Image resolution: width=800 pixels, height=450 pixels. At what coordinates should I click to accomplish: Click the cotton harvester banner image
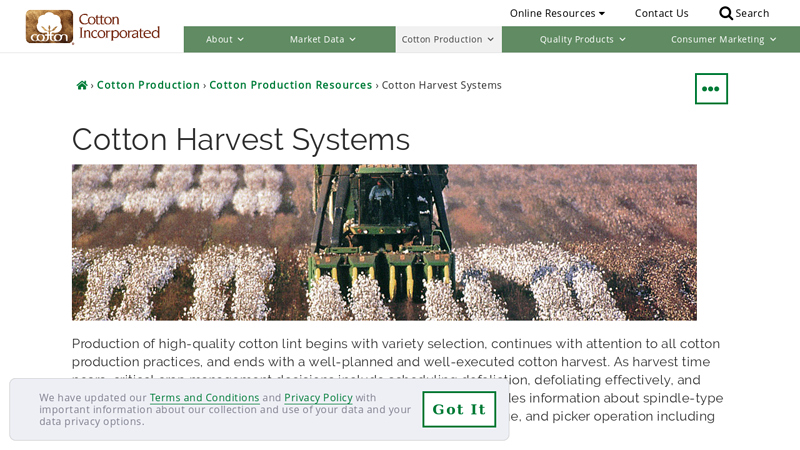coord(384,242)
